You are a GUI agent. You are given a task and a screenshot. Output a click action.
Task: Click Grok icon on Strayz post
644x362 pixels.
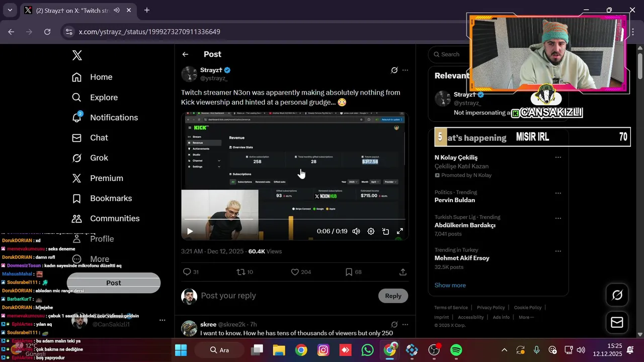pyautogui.click(x=394, y=70)
